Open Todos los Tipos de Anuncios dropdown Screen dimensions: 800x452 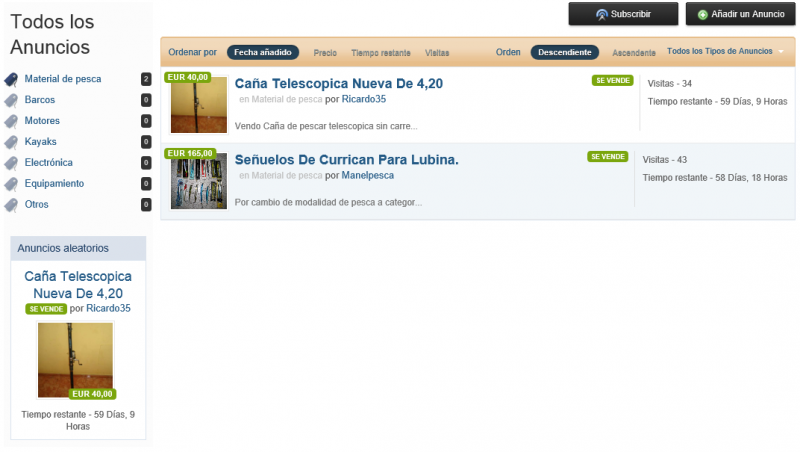click(x=725, y=51)
